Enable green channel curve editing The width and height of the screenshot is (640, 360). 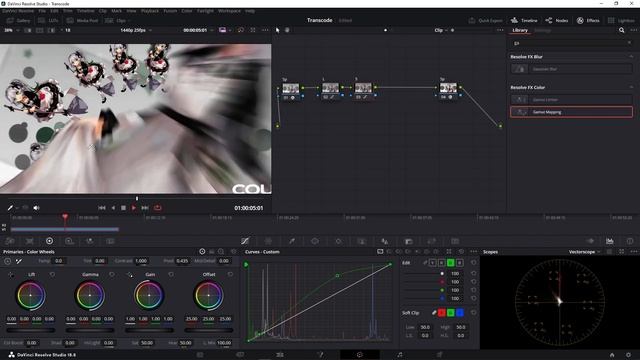(x=451, y=263)
